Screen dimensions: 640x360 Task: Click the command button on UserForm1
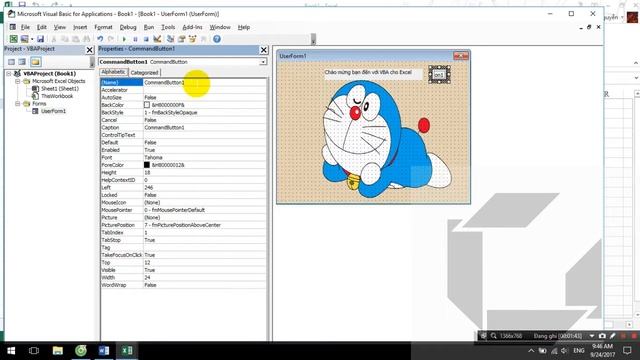439,75
